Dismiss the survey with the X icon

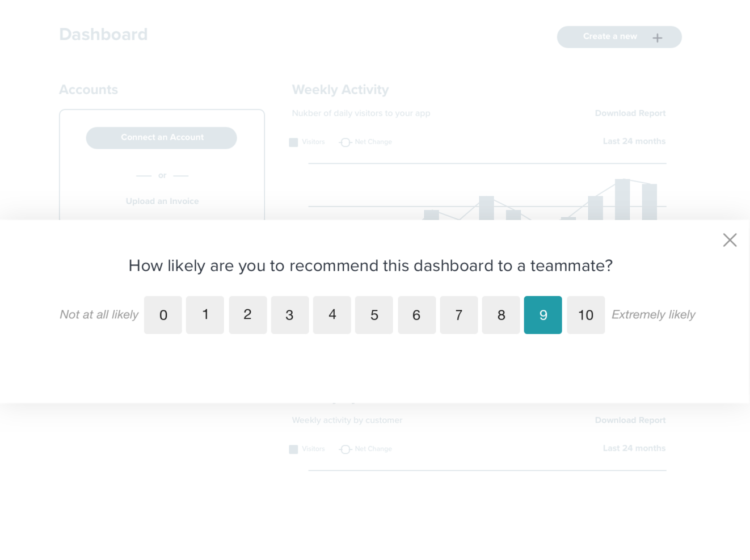[730, 239]
